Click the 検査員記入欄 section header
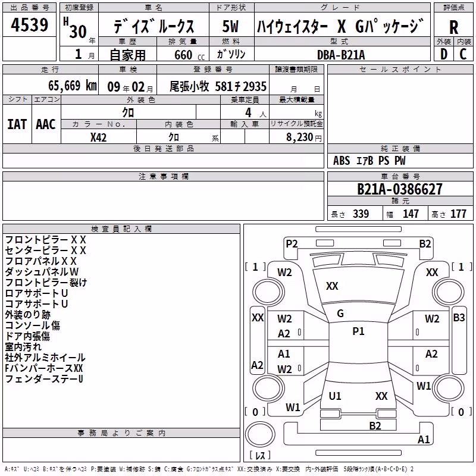 coord(121,229)
